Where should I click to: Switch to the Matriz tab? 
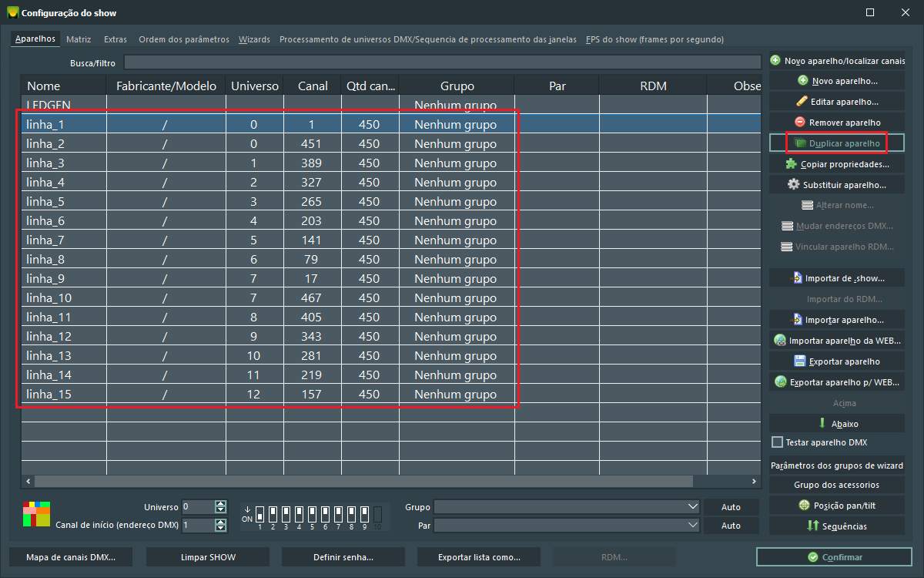pyautogui.click(x=79, y=39)
